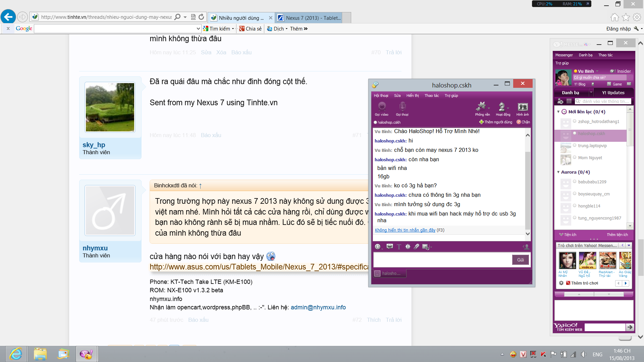This screenshot has width=644, height=362.
Task: Click Không hiển thị tin nhắn gần đây link
Action: [x=405, y=230]
